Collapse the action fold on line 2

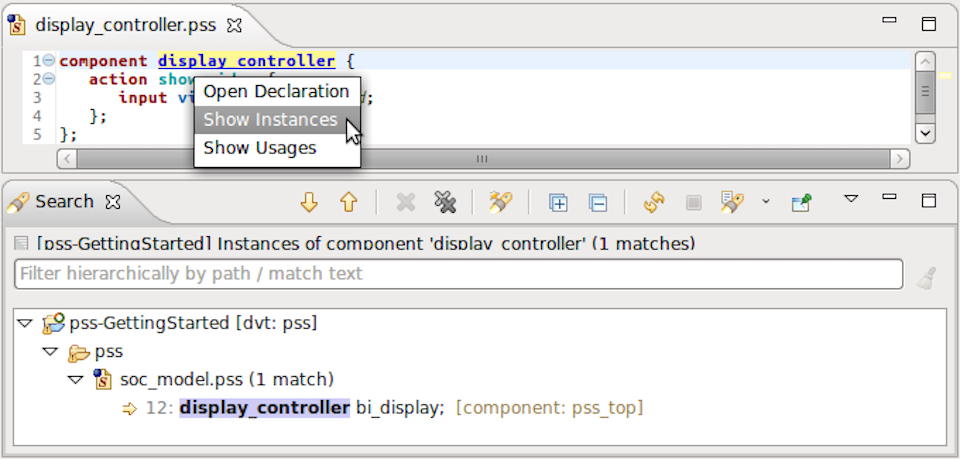tap(48, 79)
